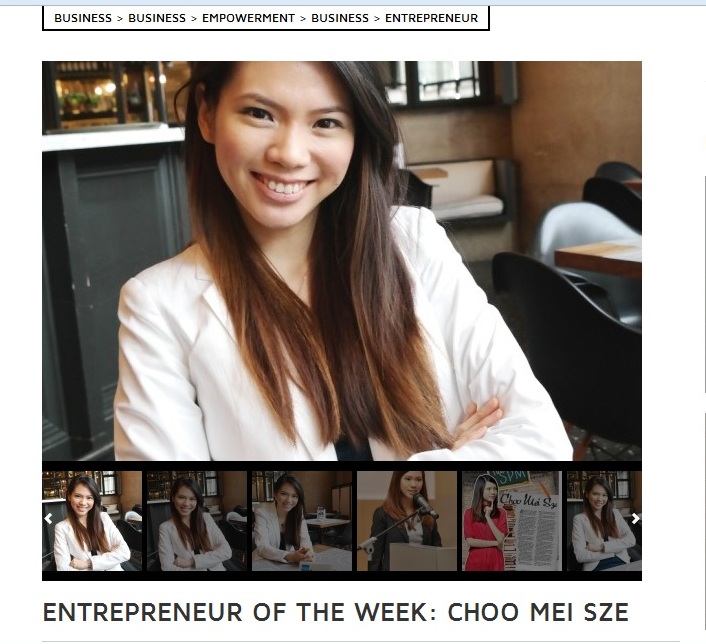Choose the thumbnail of her seated at table
Screen dimensions: 706x644
[302, 521]
